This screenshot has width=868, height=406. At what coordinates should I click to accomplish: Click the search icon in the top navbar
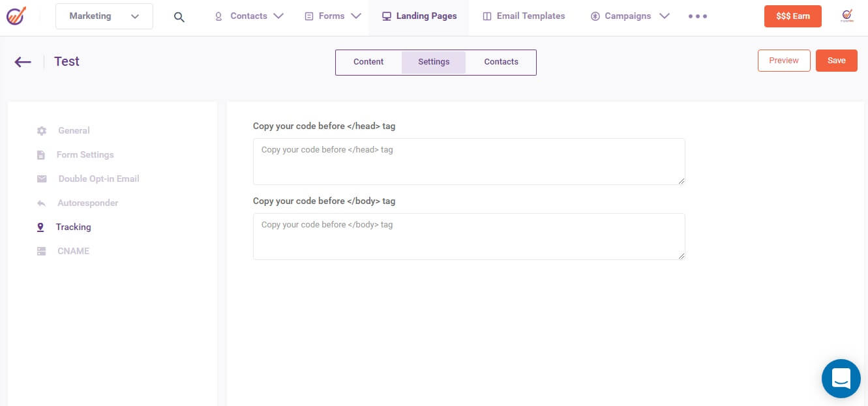coord(179,16)
